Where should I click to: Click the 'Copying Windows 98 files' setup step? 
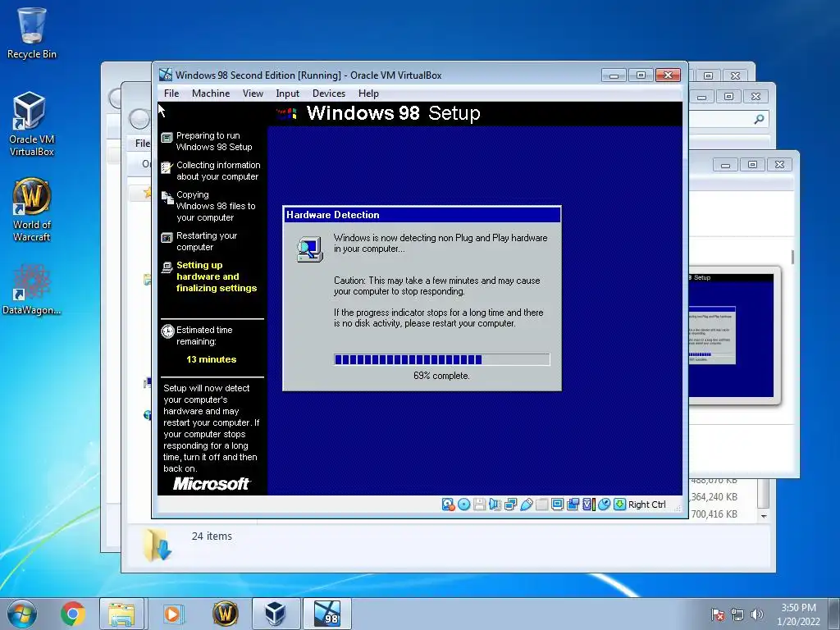216,206
